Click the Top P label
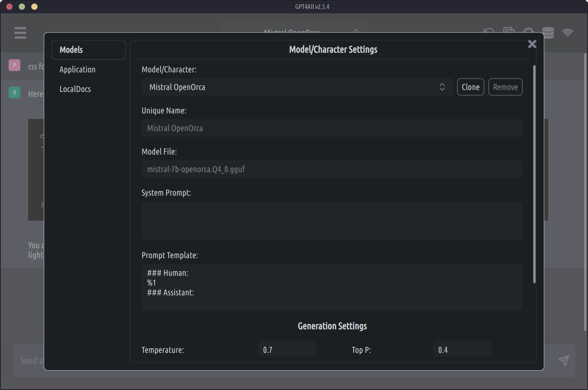The image size is (588, 390). 361,350
